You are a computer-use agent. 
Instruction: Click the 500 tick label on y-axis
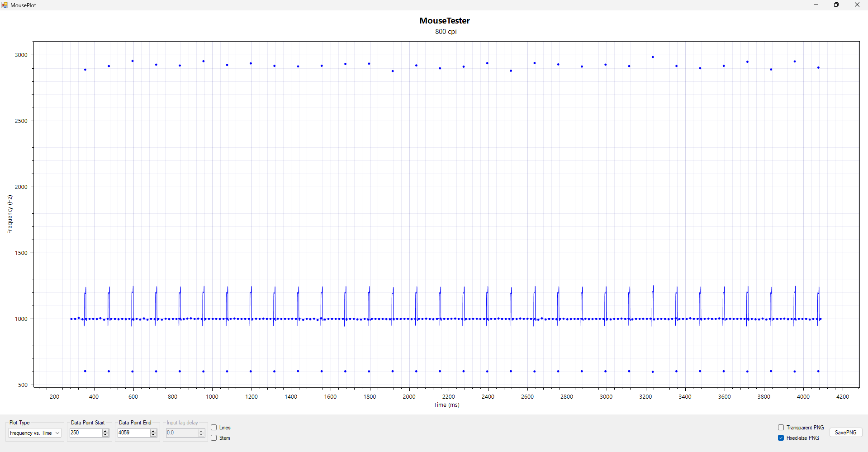click(x=23, y=385)
